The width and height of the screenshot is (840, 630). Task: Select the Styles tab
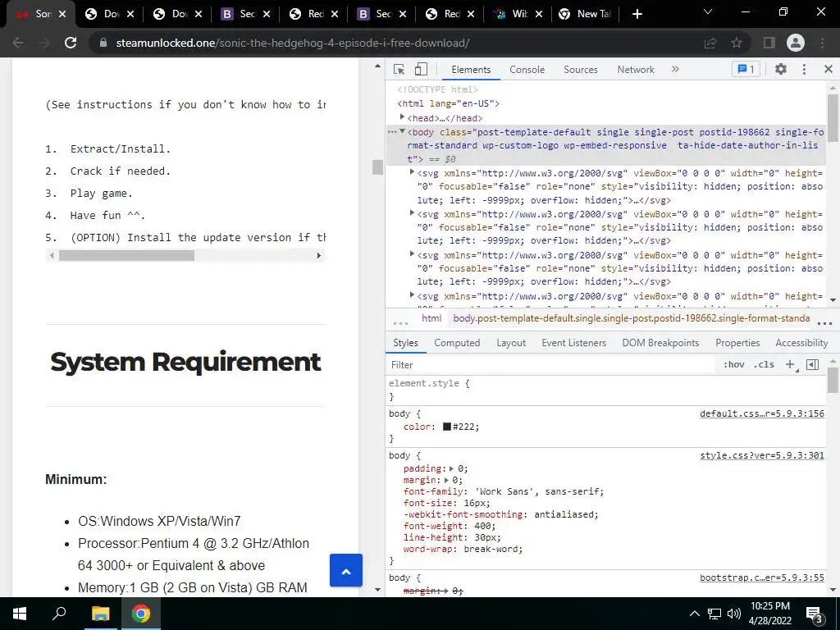click(405, 343)
